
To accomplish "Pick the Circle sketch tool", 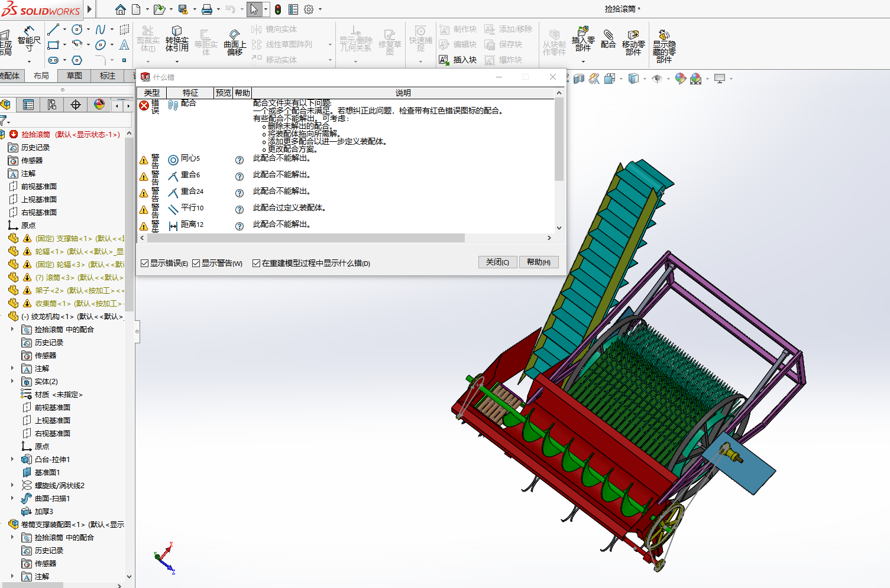I will click(77, 30).
